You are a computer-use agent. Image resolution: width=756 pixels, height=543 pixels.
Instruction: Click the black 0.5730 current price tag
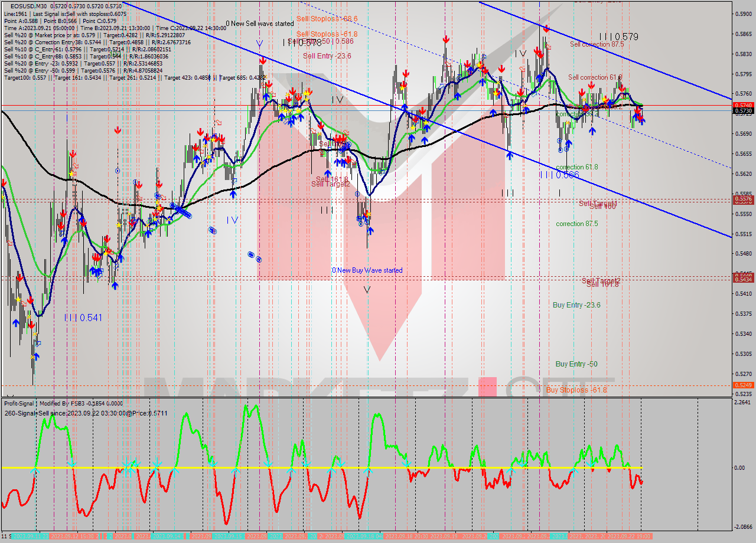coord(743,111)
